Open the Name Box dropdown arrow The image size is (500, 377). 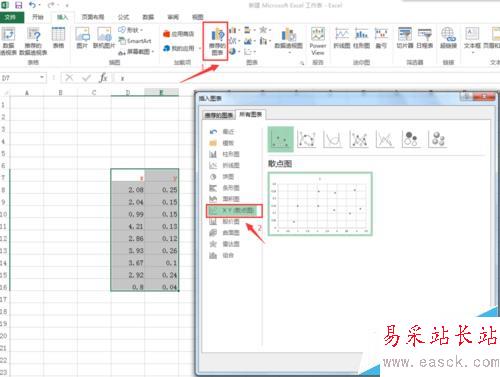42,77
